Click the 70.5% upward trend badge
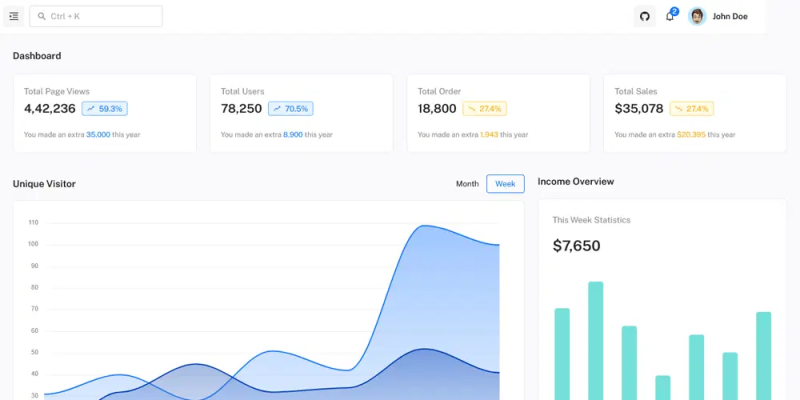The height and width of the screenshot is (400, 800). click(x=291, y=109)
